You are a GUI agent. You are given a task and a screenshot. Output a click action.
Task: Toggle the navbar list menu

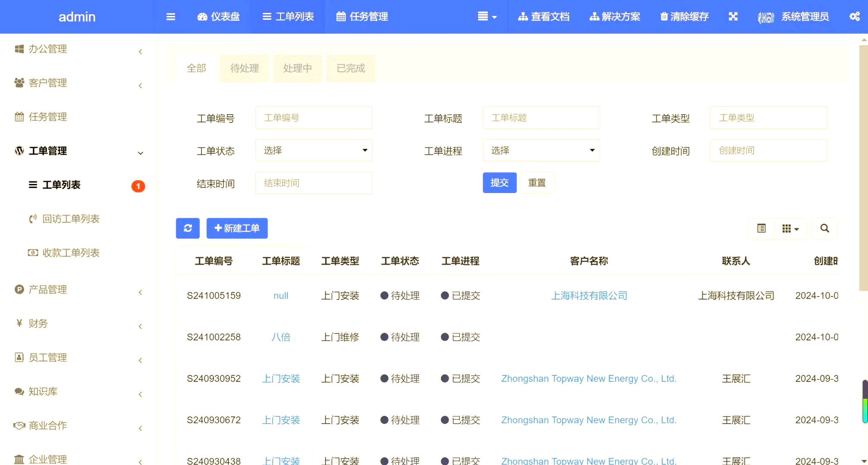tap(487, 17)
